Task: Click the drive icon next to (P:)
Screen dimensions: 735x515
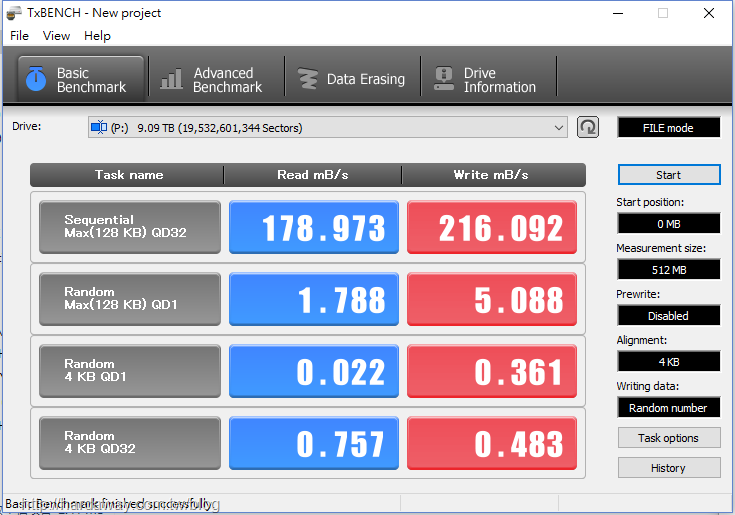Action: click(x=99, y=127)
